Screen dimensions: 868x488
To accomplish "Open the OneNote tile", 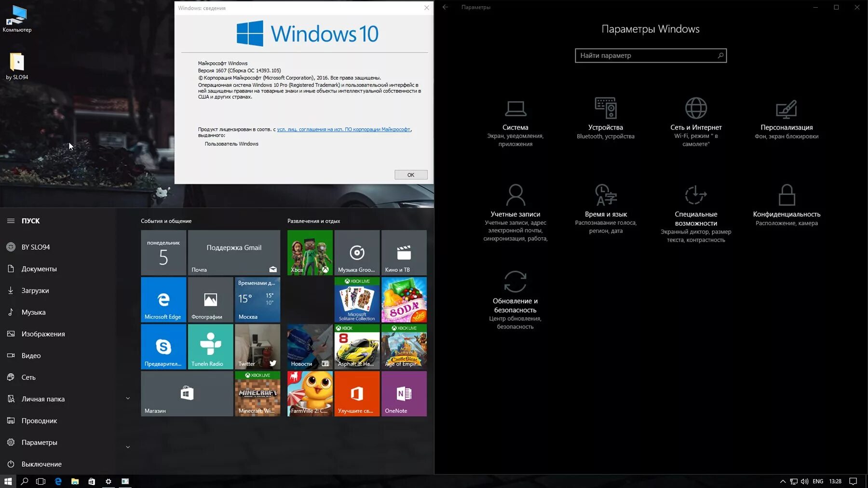I will 404,393.
